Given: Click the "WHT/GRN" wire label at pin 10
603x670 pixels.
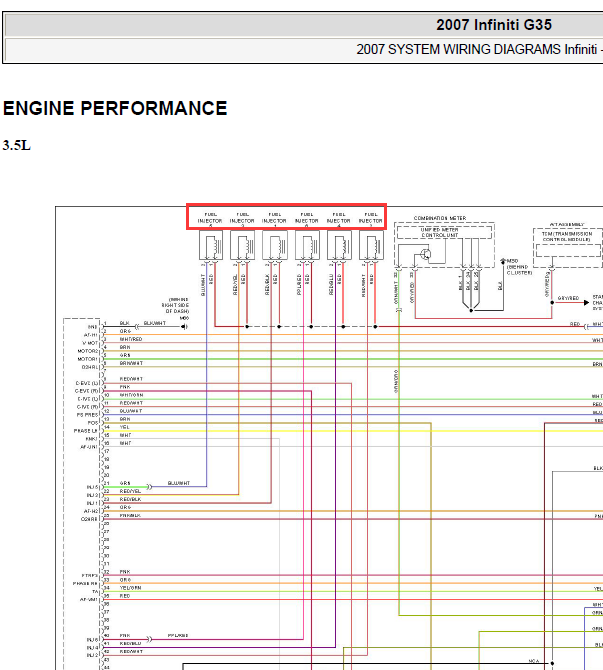Looking at the screenshot, I should point(131,395).
